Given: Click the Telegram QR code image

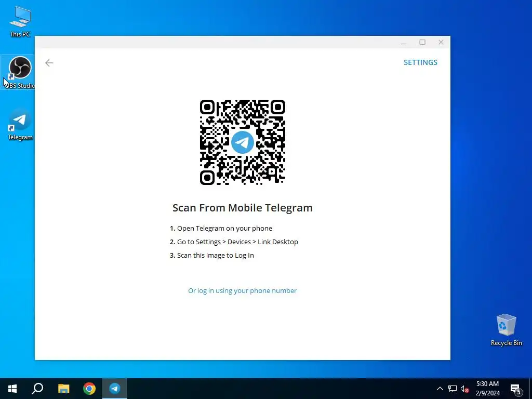Looking at the screenshot, I should [242, 142].
